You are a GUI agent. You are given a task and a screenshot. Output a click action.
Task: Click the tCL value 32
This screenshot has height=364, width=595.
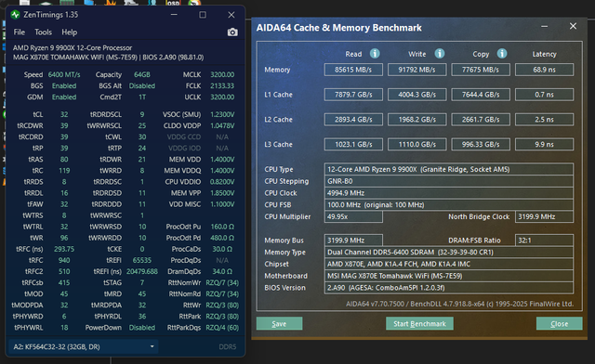point(64,114)
